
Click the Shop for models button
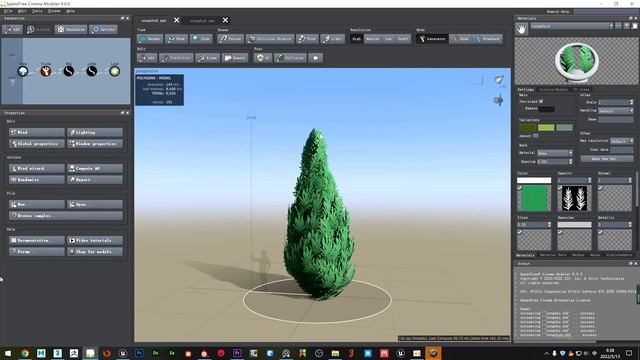tap(95, 252)
